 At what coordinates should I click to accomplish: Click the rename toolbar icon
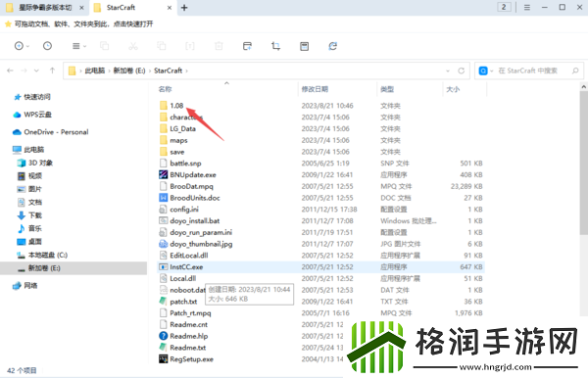click(190, 46)
